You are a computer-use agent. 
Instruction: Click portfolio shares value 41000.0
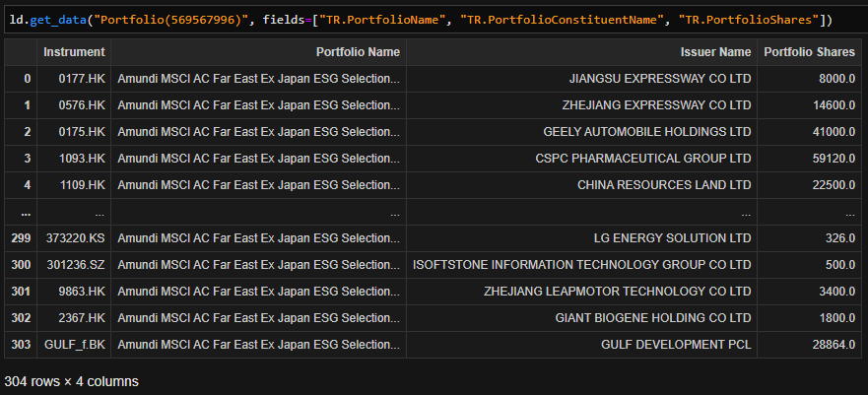click(x=834, y=132)
